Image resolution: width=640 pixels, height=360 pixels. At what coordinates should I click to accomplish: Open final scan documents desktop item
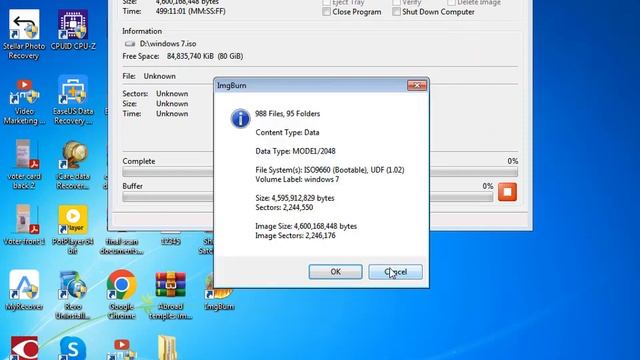coord(121,246)
